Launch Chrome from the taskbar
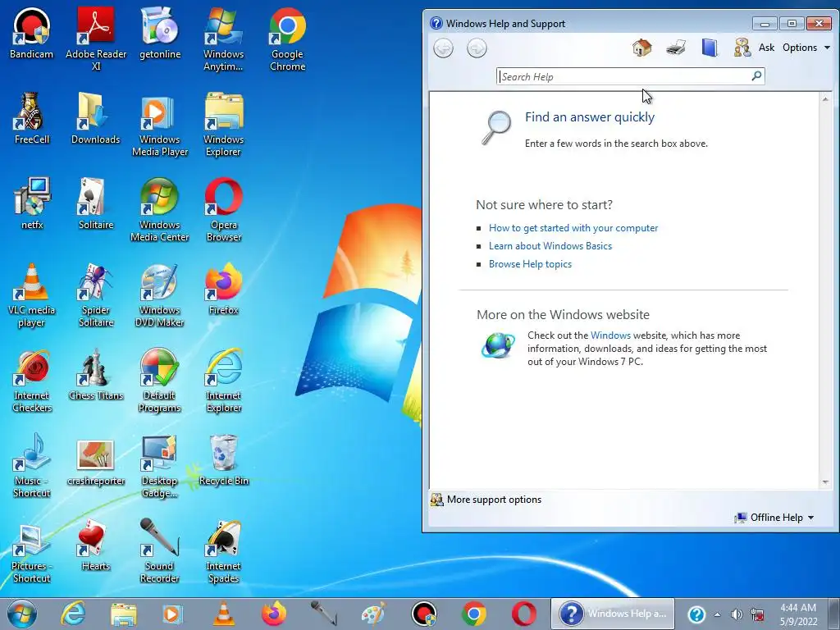This screenshot has height=630, width=840. click(473, 614)
